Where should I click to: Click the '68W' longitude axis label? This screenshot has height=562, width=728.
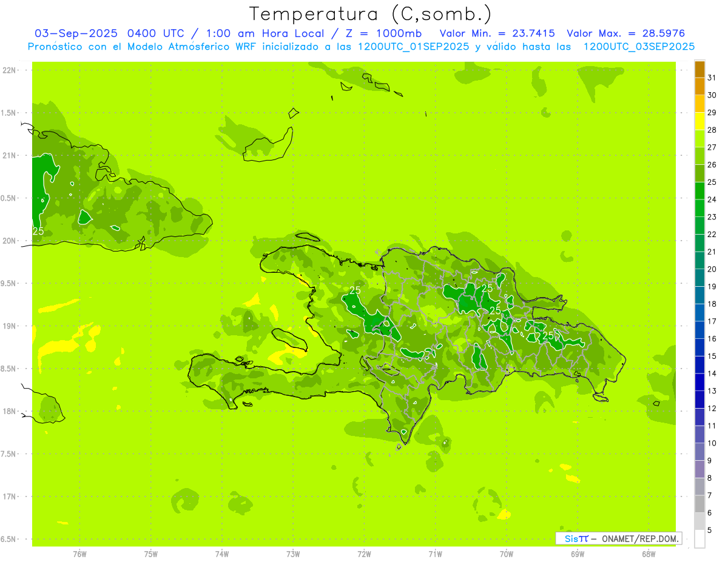click(649, 554)
